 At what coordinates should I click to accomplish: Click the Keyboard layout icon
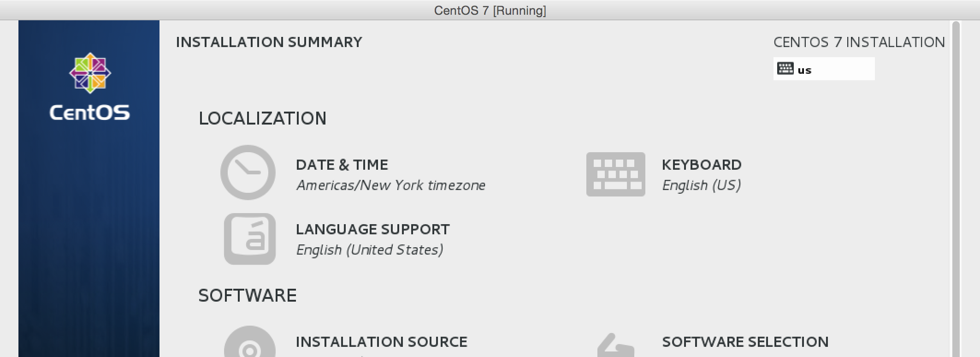point(615,174)
